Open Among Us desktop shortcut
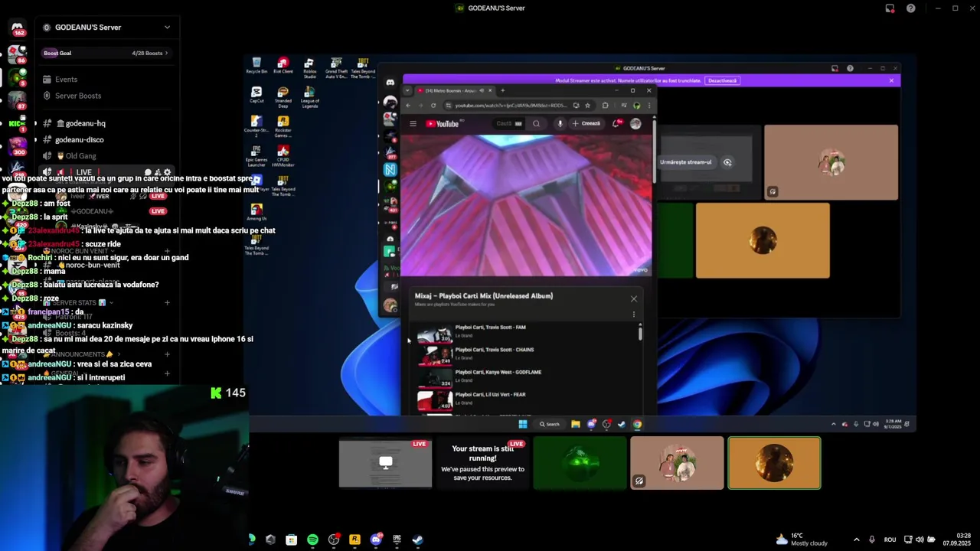The height and width of the screenshot is (551, 980). (256, 213)
